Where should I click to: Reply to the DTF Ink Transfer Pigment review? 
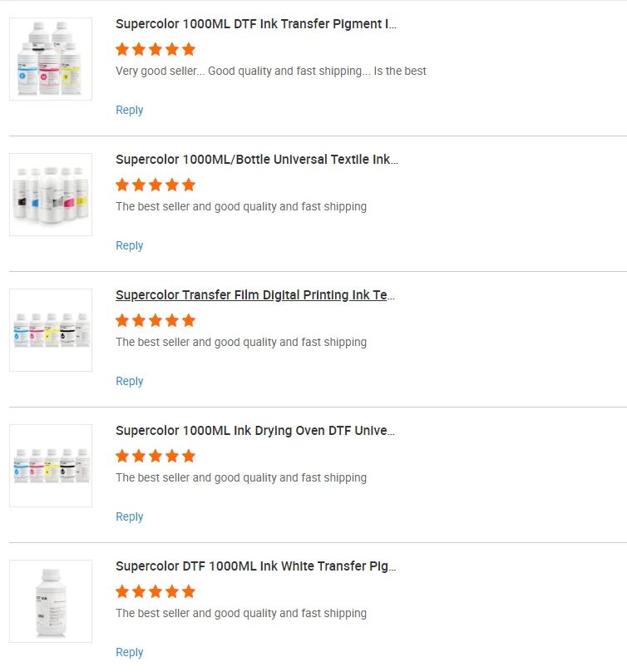click(x=130, y=110)
